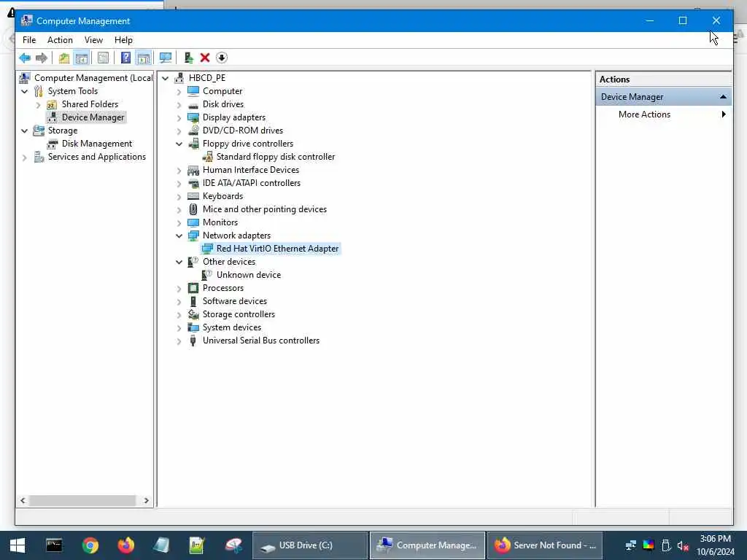The image size is (747, 560).
Task: Click IDE ATA/ATAPI controllers icon
Action: tap(193, 183)
